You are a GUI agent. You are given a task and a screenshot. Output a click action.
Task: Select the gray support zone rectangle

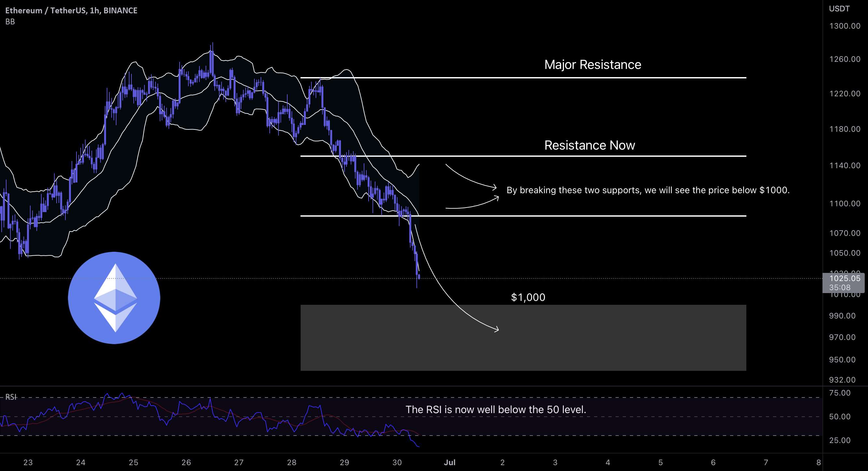523,338
